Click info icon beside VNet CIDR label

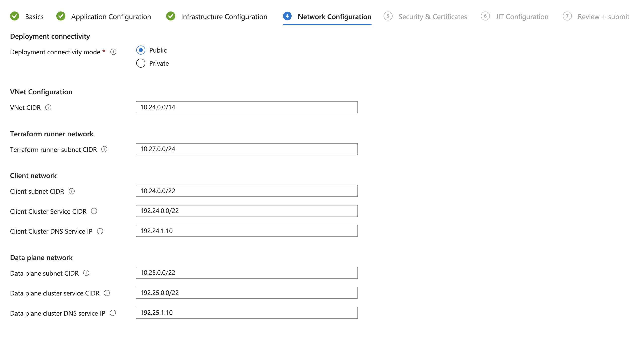click(x=48, y=108)
